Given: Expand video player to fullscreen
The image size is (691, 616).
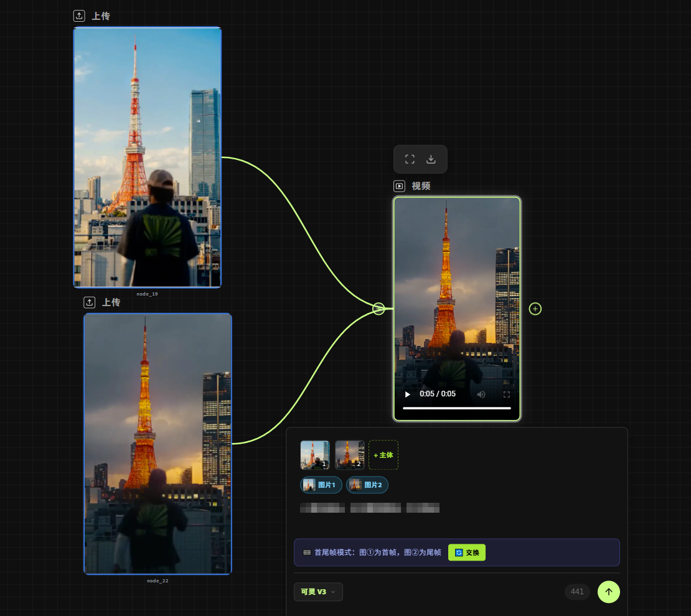Looking at the screenshot, I should pos(507,394).
